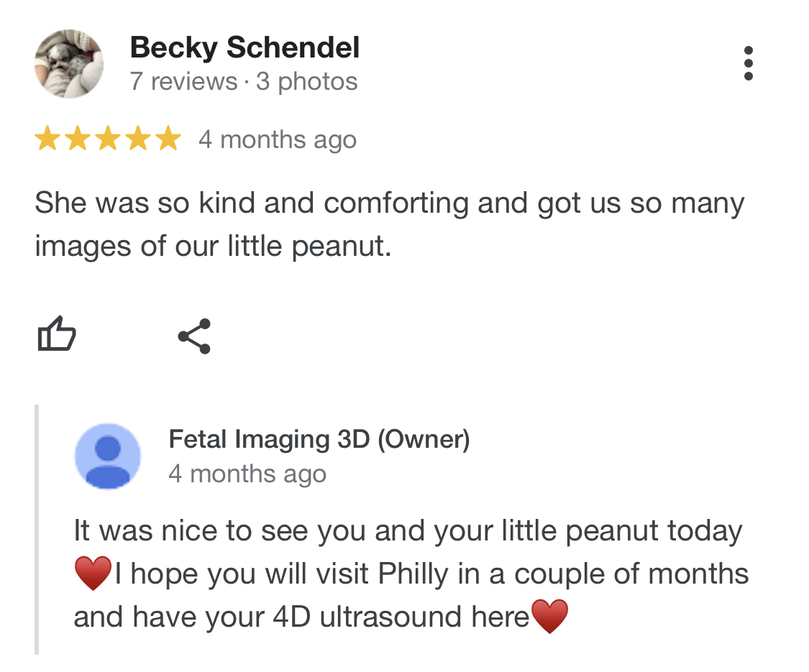The height and width of the screenshot is (672, 809).
Task: Click the red heart before "I hope"
Action: [93, 574]
